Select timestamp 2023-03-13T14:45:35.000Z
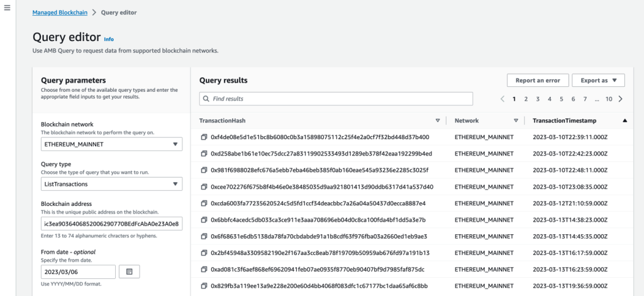The height and width of the screenshot is (296, 644). pos(570,236)
